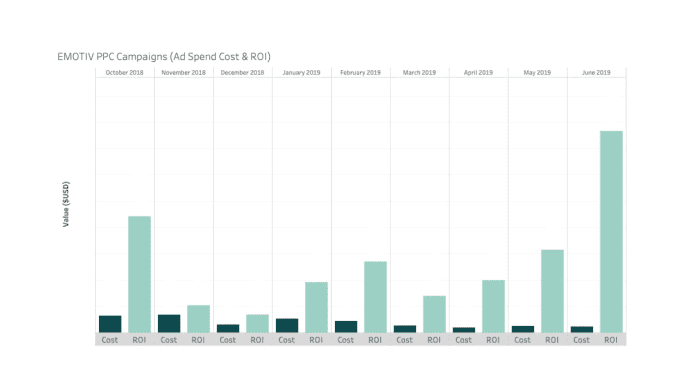Select the Cost label under June 2019
The height and width of the screenshot is (392, 696).
pyautogui.click(x=581, y=340)
